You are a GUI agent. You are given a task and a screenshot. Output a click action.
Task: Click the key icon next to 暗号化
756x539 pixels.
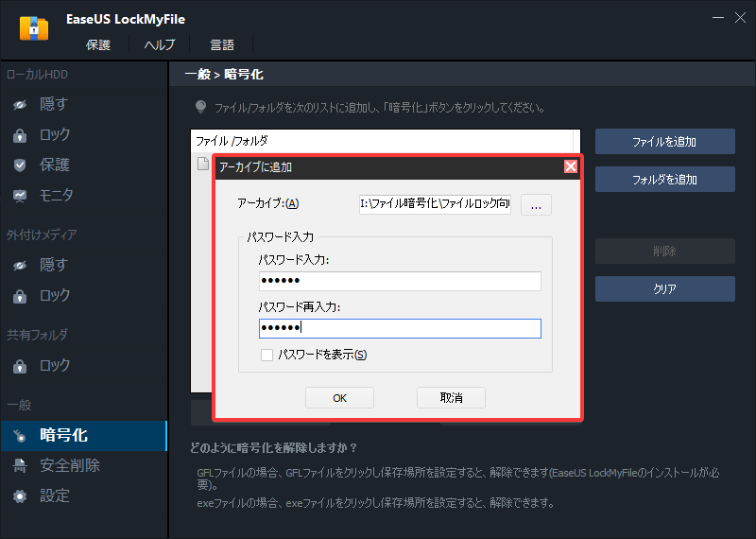pos(20,436)
